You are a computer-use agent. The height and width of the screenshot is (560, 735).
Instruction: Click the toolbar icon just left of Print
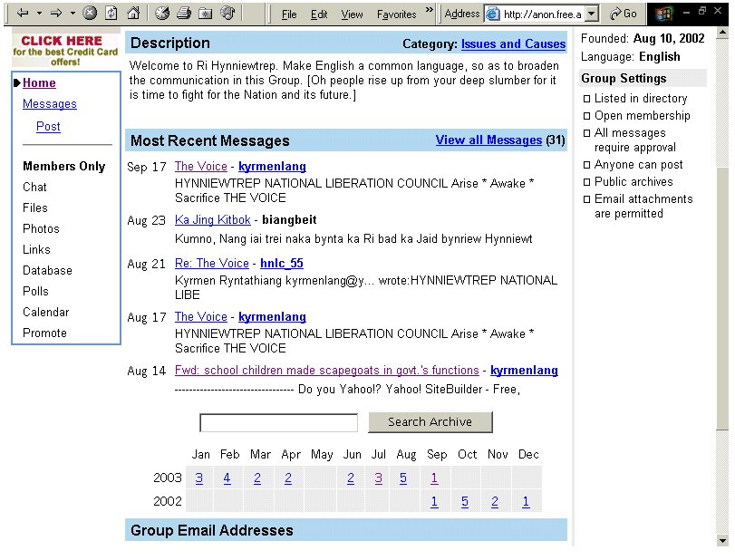tap(162, 13)
